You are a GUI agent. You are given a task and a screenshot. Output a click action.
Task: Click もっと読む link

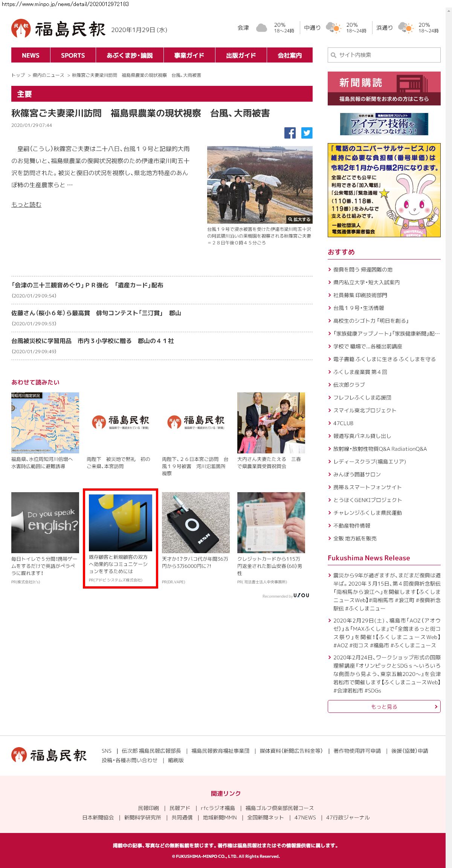tap(26, 204)
